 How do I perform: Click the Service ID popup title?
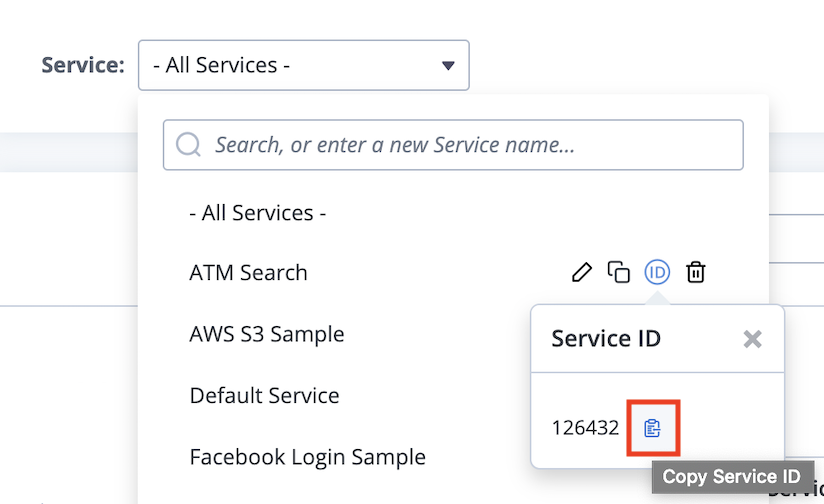606,338
